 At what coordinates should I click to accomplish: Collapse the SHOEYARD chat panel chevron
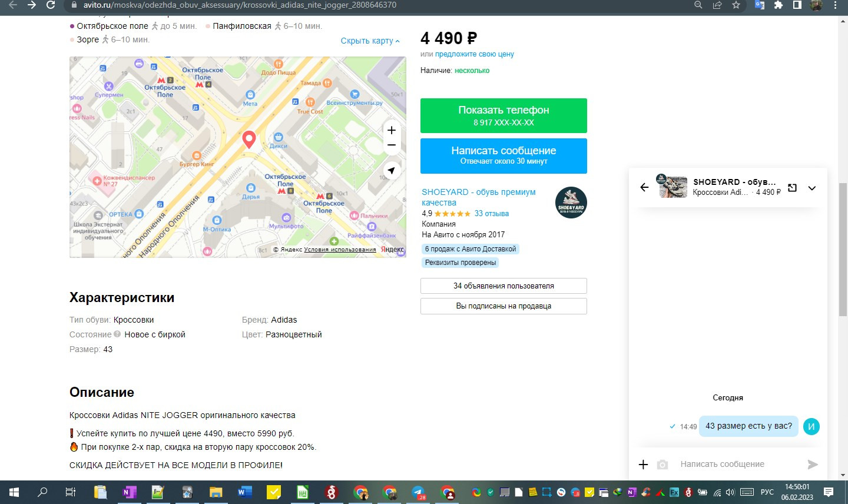[812, 188]
